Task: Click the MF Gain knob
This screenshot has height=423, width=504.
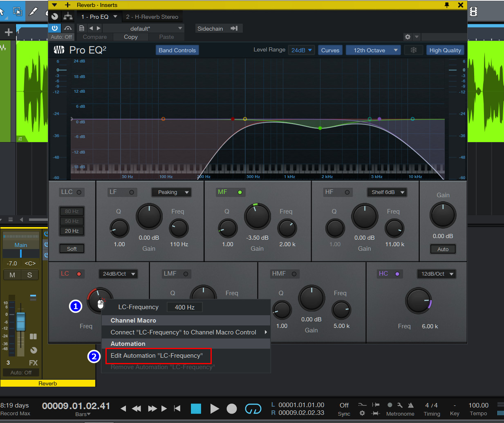Action: 257,216
